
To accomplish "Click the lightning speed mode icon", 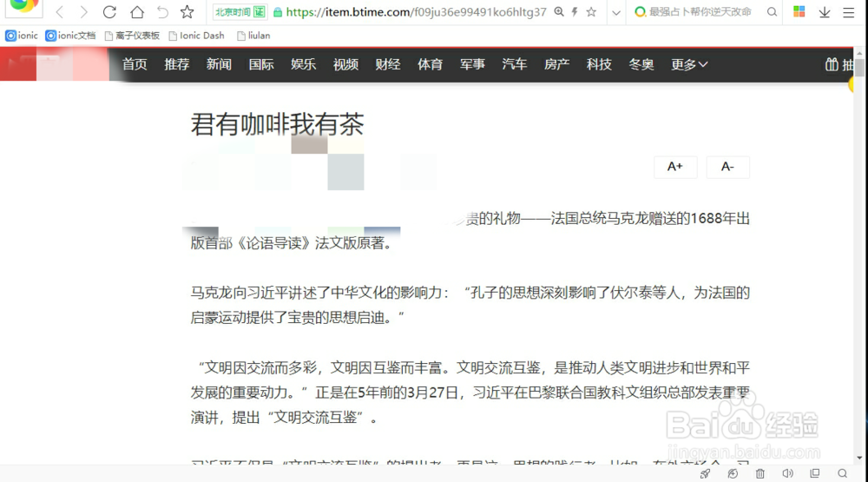I will pyautogui.click(x=575, y=11).
